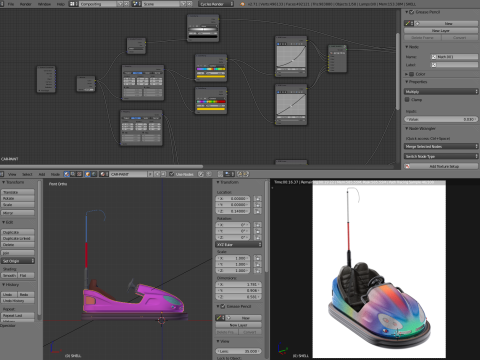
Task: Click the node Name input field
Action: 455,57
